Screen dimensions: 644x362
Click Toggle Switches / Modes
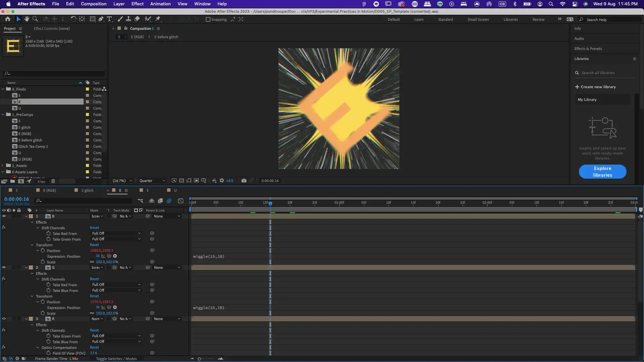[116, 359]
